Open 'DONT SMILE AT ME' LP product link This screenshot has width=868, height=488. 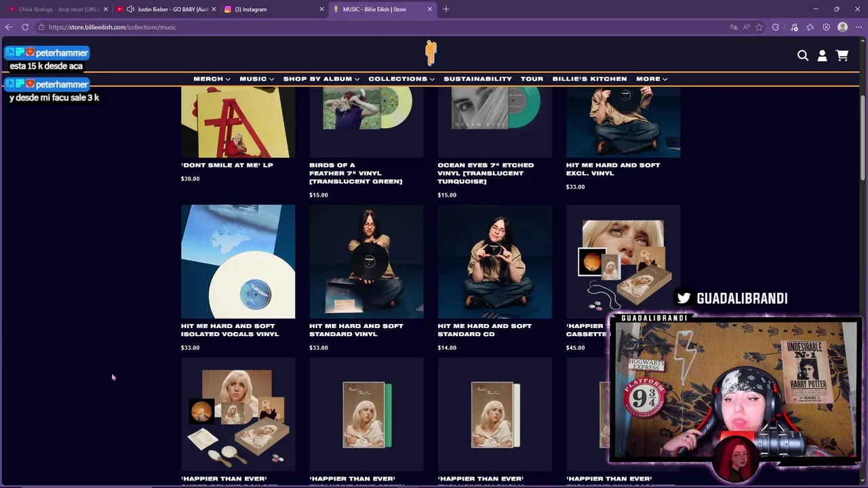pyautogui.click(x=226, y=165)
